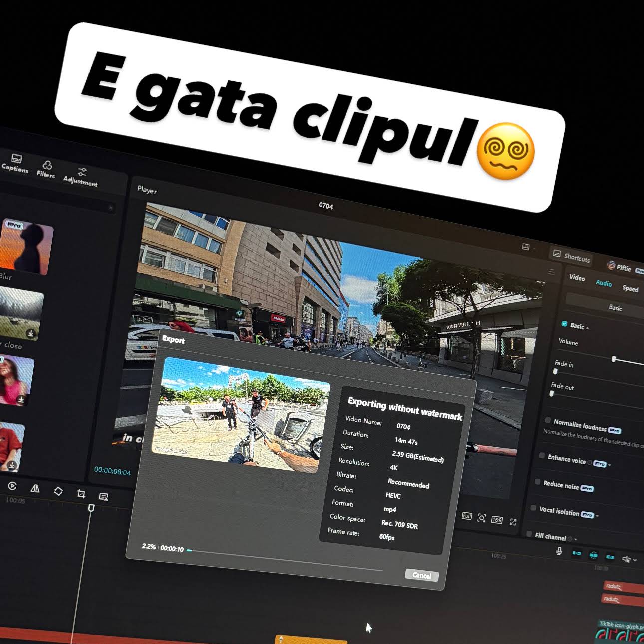Click the 'HEVC' codec value
Image resolution: width=644 pixels, height=644 pixels.
click(x=393, y=496)
